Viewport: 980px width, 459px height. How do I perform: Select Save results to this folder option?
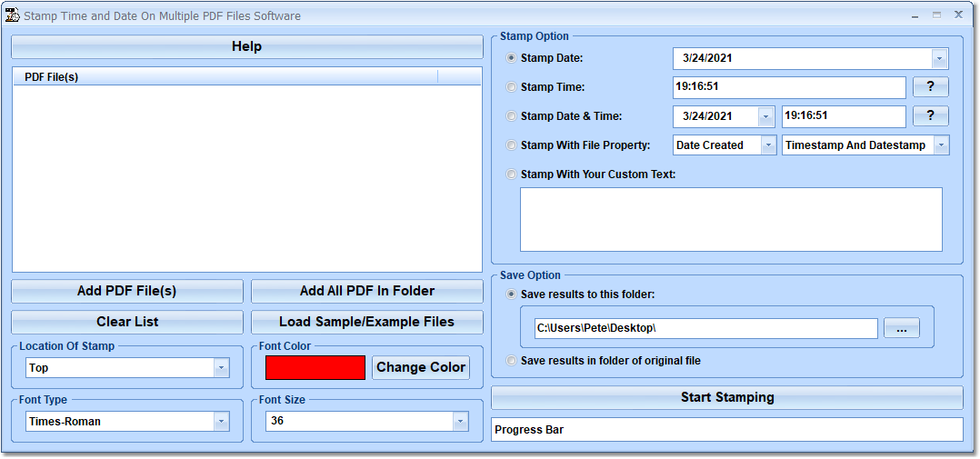tap(512, 294)
